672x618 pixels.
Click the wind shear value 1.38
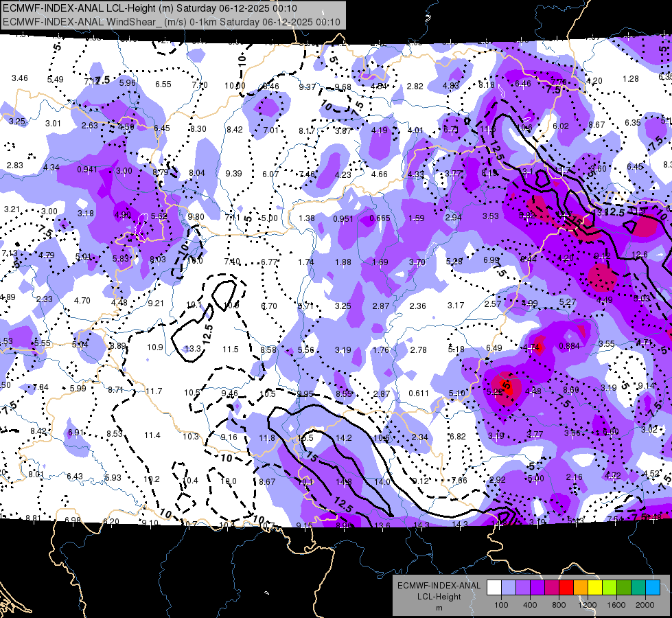tap(307, 218)
